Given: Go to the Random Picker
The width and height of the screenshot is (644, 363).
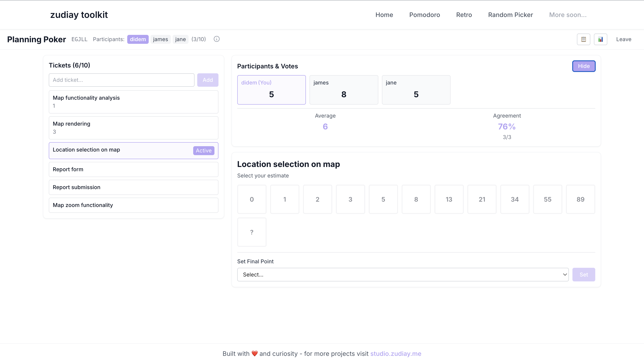Looking at the screenshot, I should pos(510,15).
